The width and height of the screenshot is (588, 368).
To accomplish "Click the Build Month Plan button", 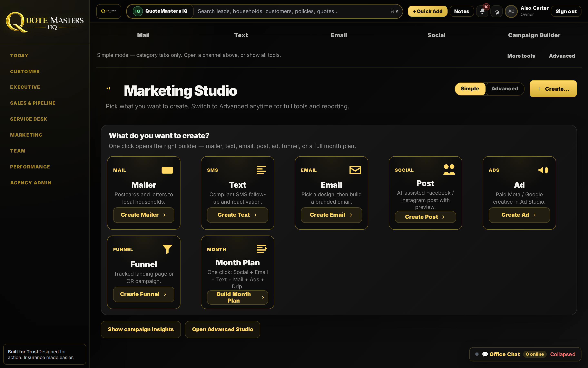I will point(237,297).
